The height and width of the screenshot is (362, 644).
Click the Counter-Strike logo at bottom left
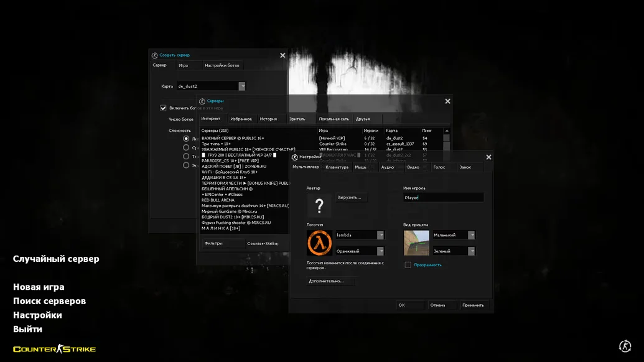point(55,349)
